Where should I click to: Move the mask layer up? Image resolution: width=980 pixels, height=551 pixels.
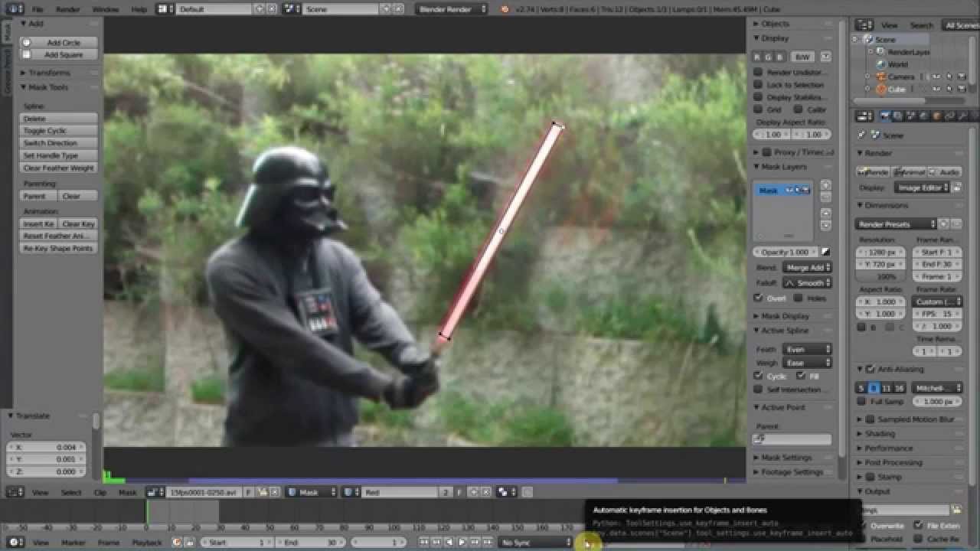[825, 214]
